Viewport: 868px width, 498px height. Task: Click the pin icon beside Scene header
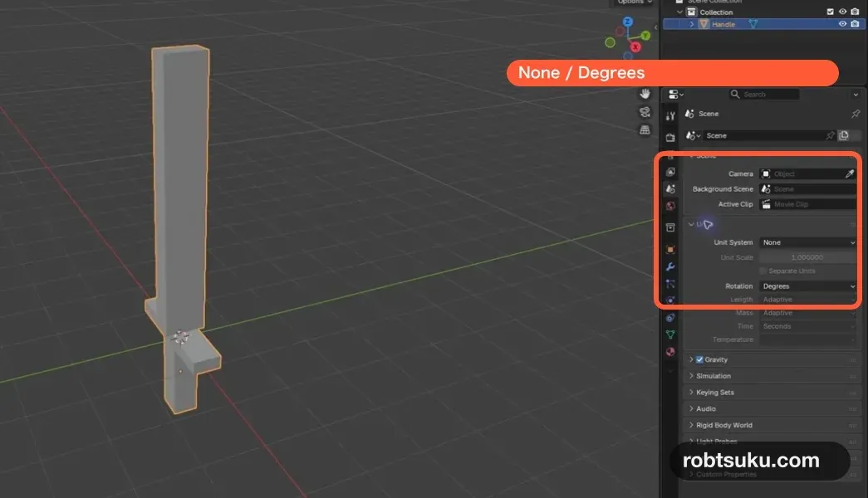coord(856,114)
